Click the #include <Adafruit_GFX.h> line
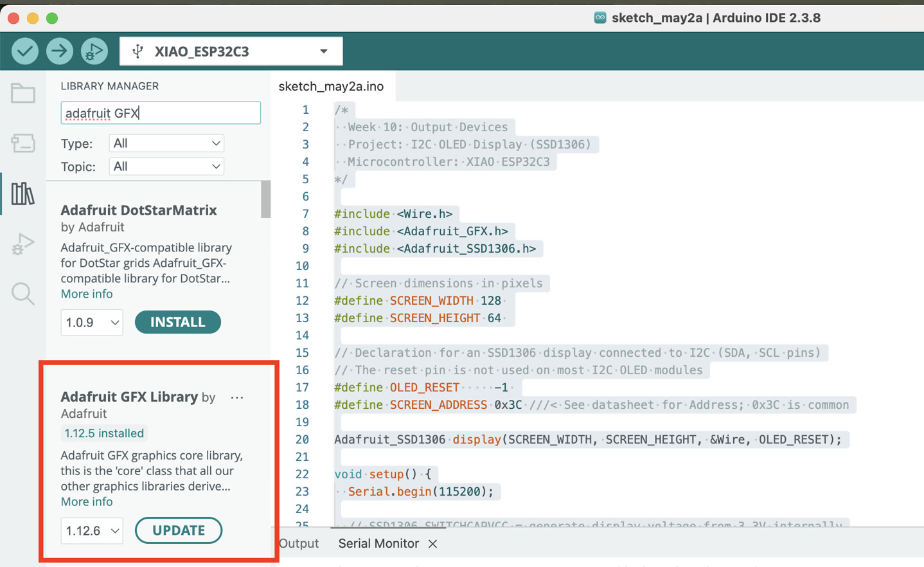The height and width of the screenshot is (567, 924). coord(421,231)
